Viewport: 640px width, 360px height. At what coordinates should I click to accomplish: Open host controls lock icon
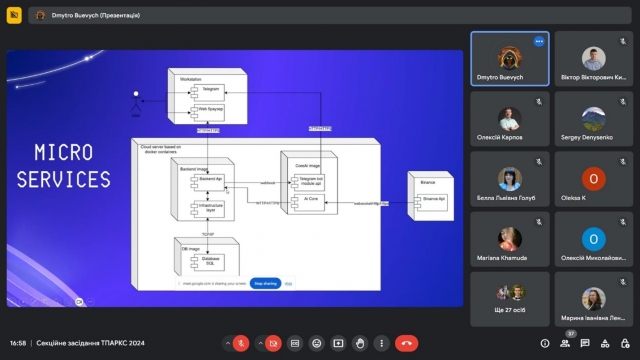(x=625, y=344)
